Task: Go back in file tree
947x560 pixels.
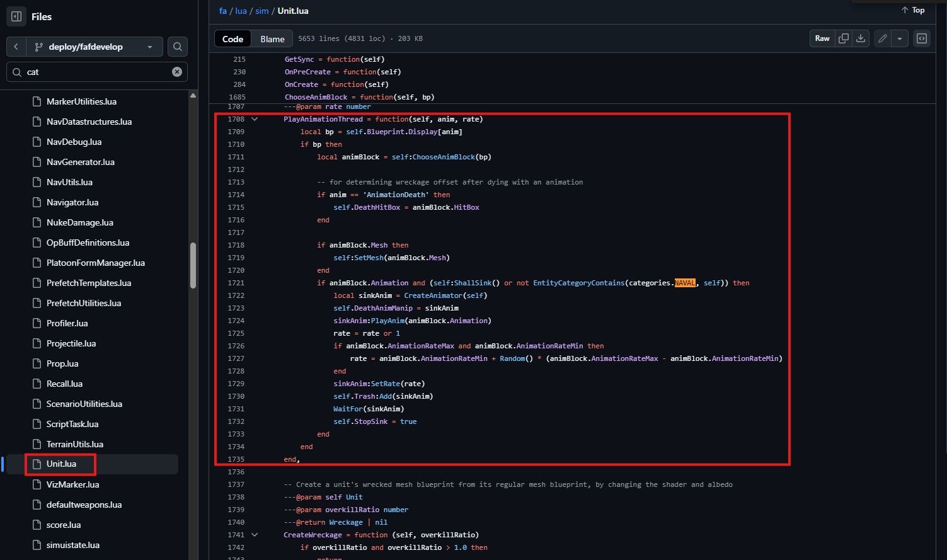Action: pyautogui.click(x=16, y=47)
